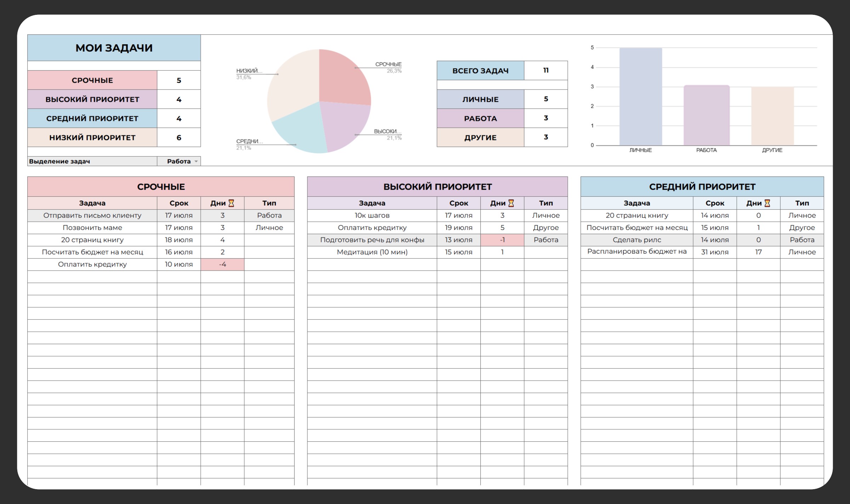Click the hourglass icon in the Срочные table header
The width and height of the screenshot is (850, 504).
click(231, 203)
